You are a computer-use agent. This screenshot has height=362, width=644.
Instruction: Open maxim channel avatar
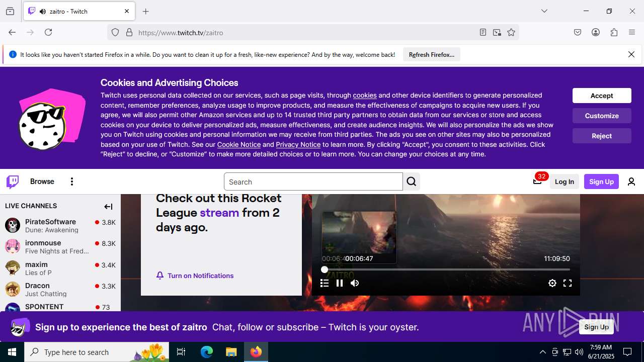pos(13,268)
